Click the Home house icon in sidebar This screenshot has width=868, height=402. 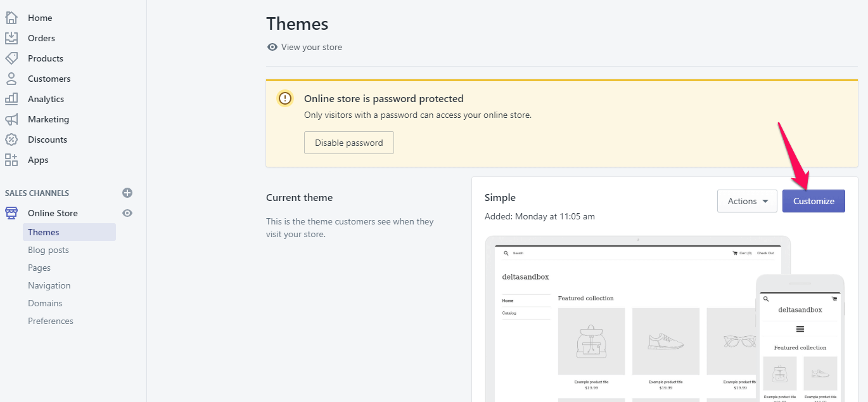coord(11,18)
